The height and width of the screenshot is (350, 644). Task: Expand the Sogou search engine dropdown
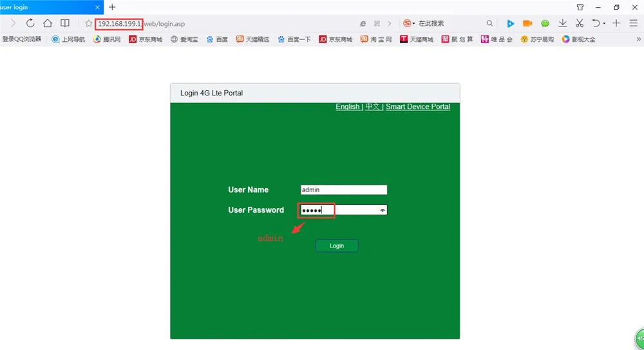click(413, 23)
